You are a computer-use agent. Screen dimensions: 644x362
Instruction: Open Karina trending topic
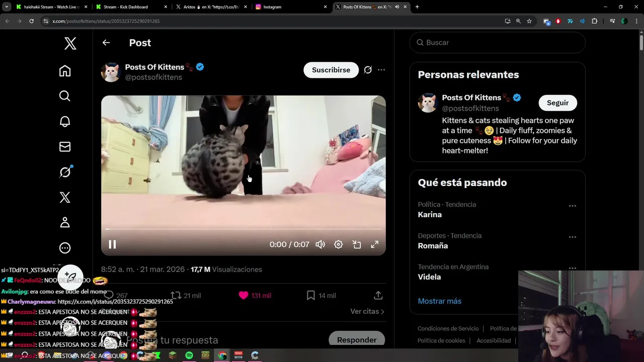point(430,215)
